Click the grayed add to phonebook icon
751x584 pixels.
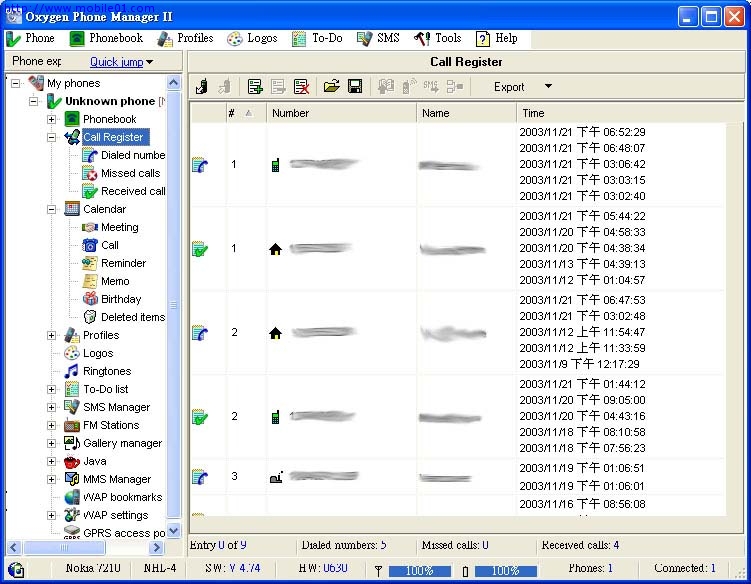[386, 86]
